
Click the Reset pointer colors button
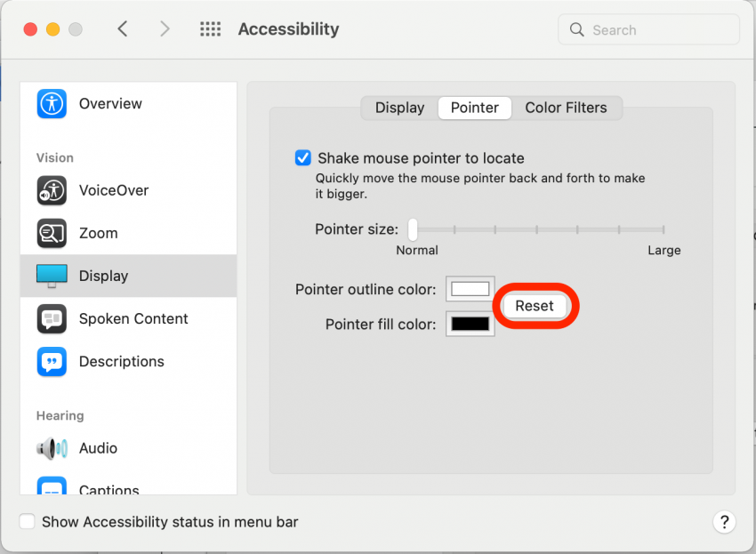535,306
